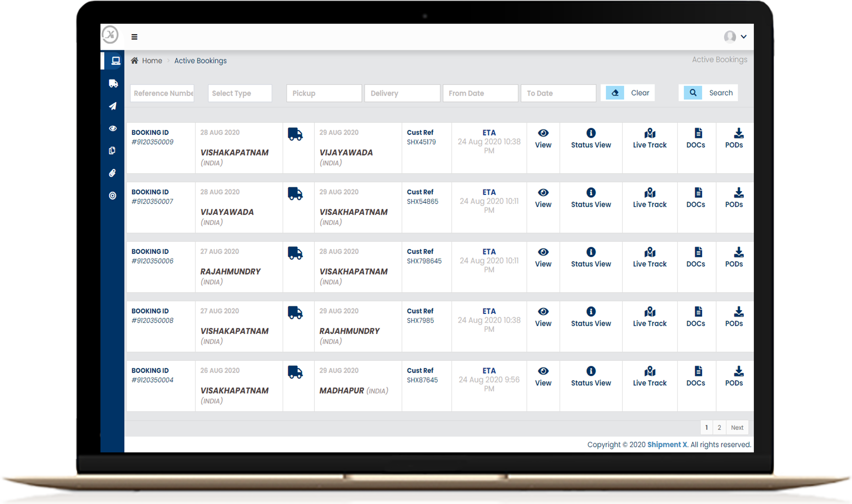Screen dimensions: 852x504
Task: Select Cust Ref SHX798645
Action: (424, 261)
